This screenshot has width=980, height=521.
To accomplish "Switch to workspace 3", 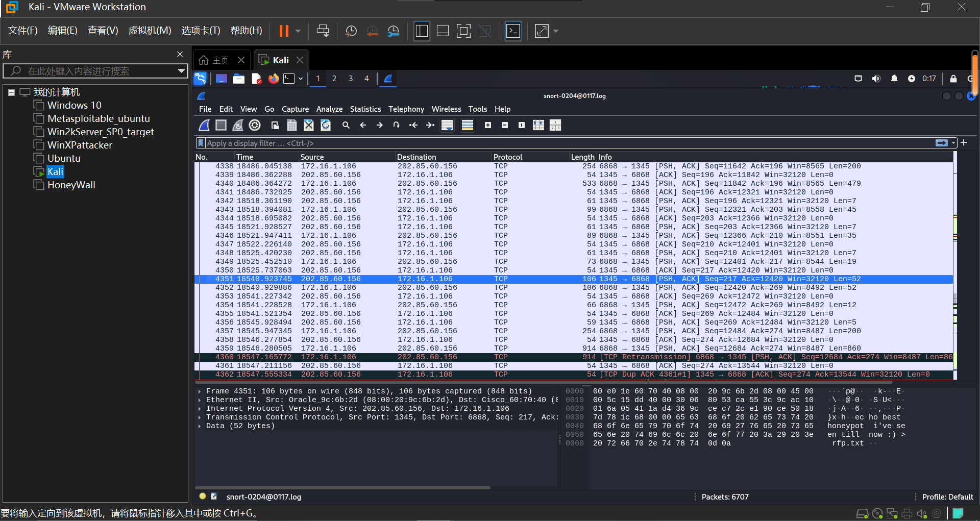I will [x=351, y=79].
